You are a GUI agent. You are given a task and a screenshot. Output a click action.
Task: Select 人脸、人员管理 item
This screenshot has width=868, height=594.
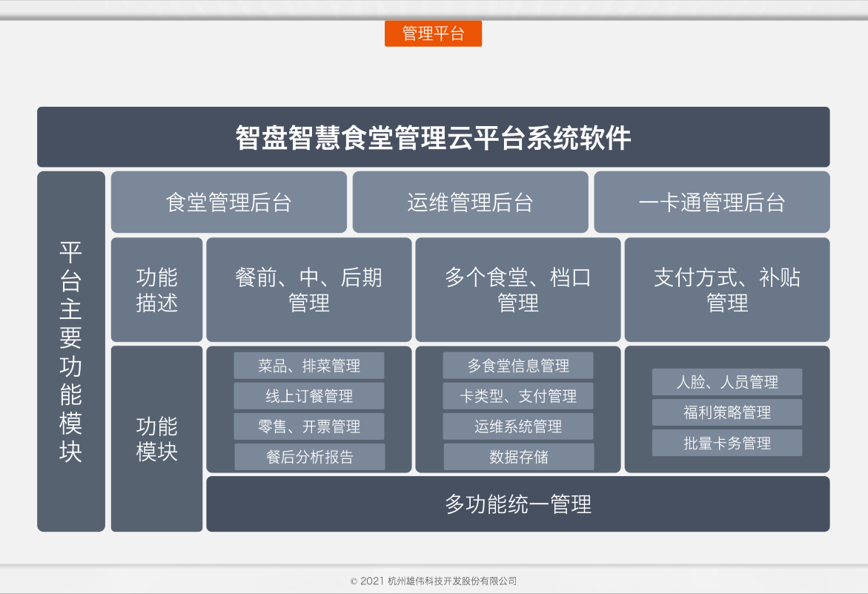click(727, 382)
